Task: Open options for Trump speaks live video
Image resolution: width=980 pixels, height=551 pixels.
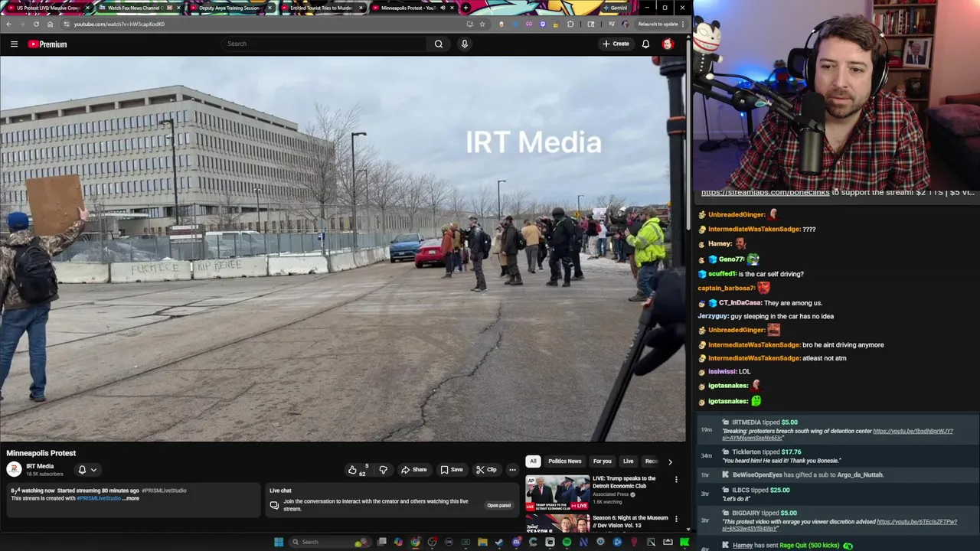Action: [x=676, y=479]
